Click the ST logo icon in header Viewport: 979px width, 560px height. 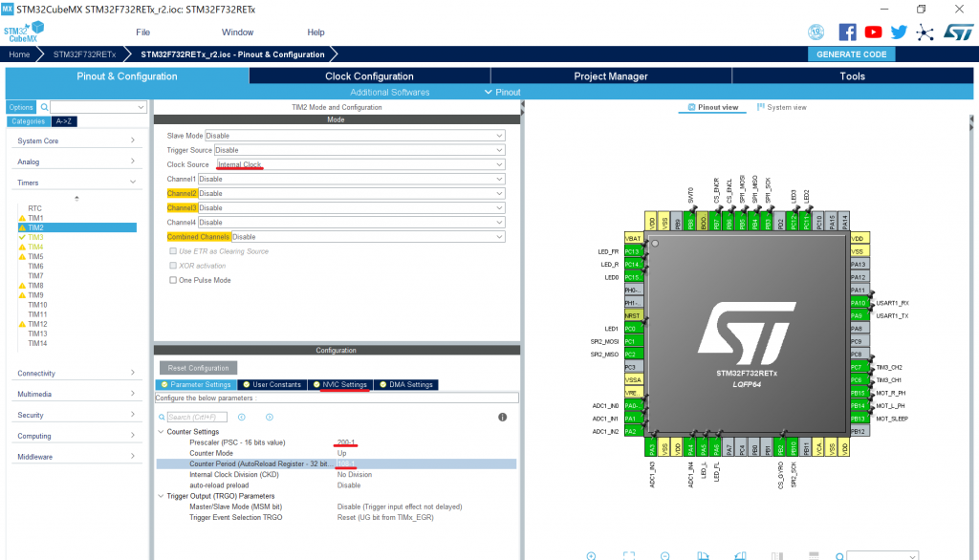pos(958,32)
